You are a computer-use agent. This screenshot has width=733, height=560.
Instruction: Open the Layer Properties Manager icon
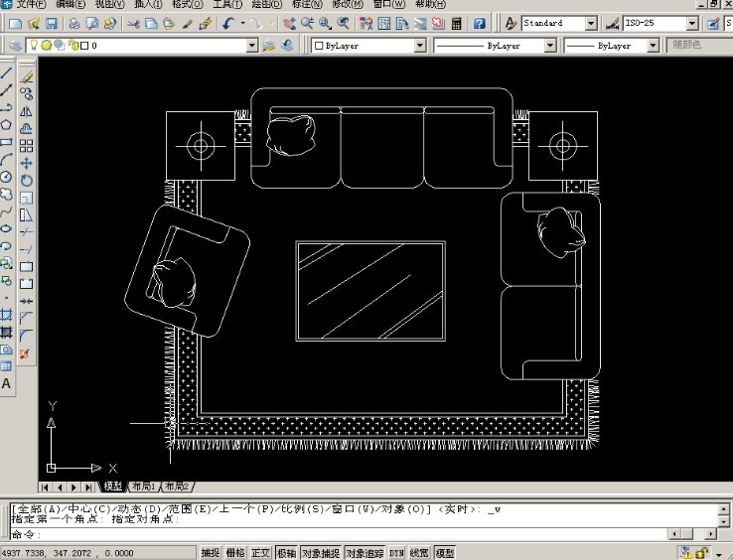[16, 46]
